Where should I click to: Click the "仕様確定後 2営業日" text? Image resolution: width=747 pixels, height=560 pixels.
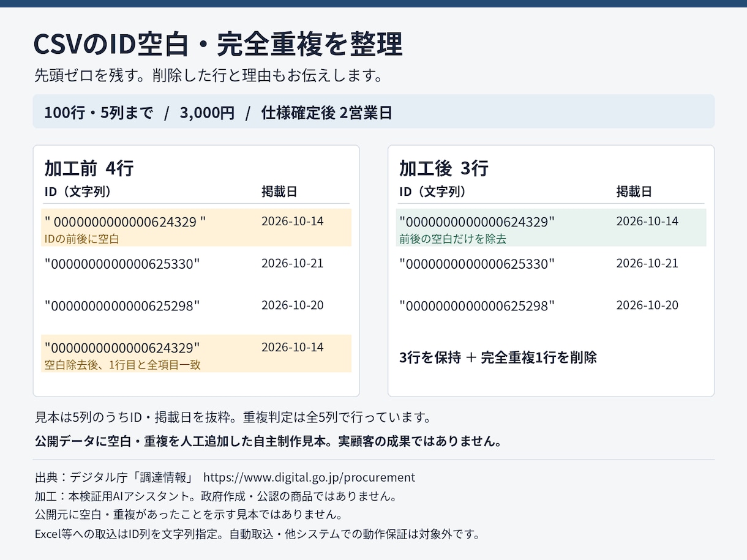(x=326, y=113)
